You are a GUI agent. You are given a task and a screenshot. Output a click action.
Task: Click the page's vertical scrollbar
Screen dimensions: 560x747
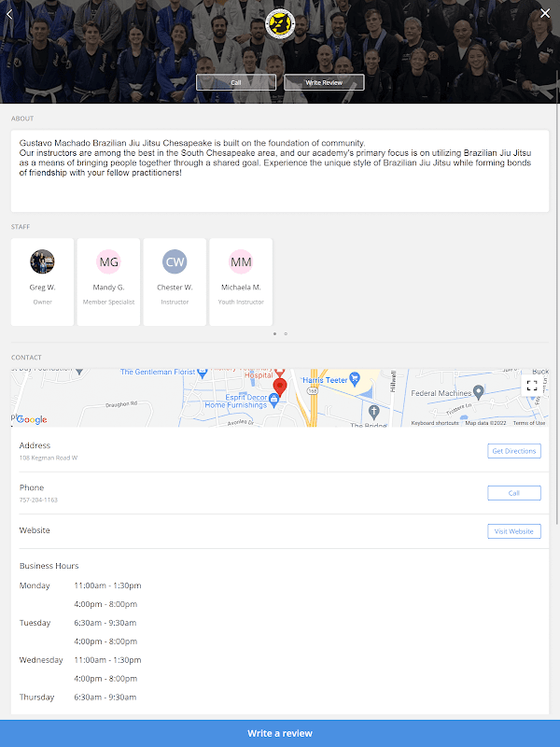[558, 298]
